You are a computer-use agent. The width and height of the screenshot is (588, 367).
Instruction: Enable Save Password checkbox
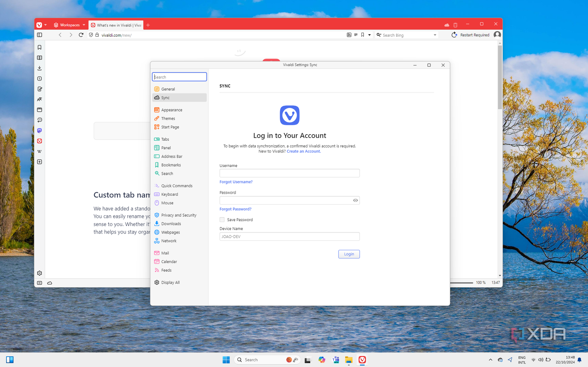point(222,220)
